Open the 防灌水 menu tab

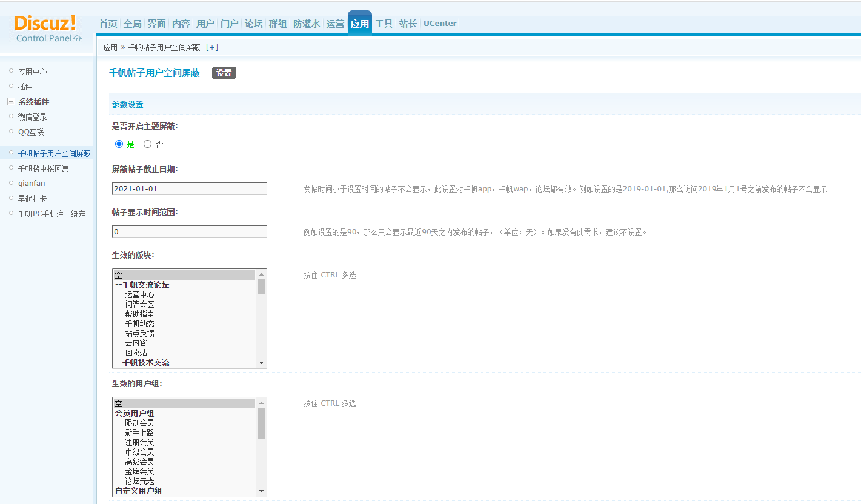point(307,24)
